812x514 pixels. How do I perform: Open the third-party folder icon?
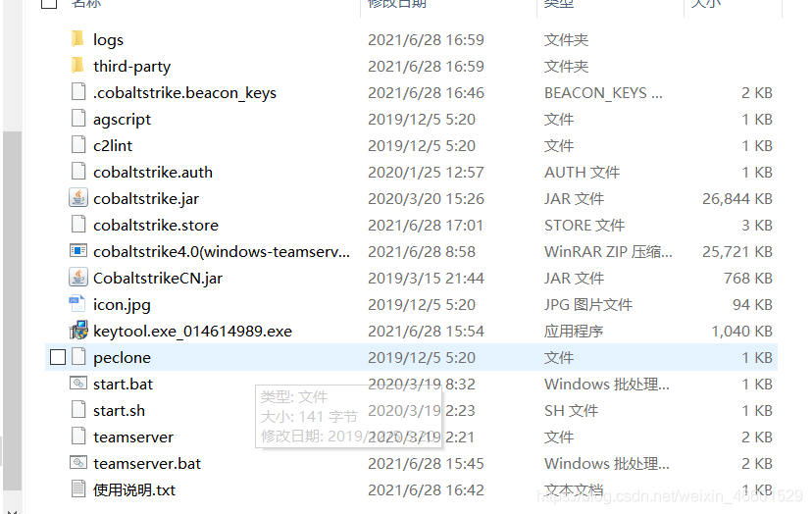pyautogui.click(x=77, y=66)
